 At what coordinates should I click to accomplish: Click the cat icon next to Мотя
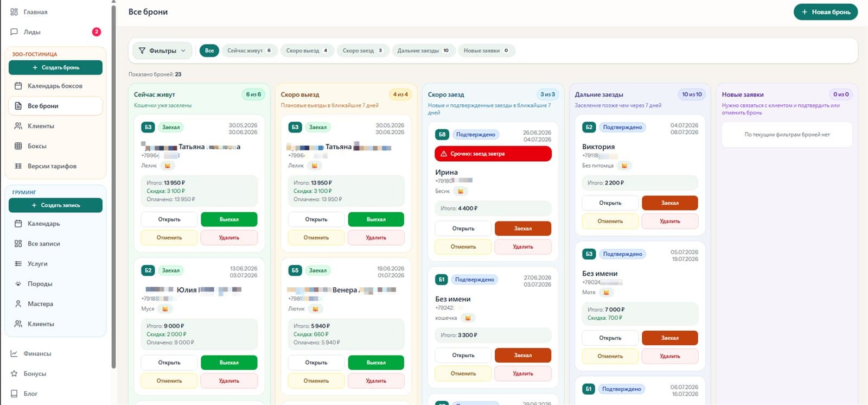point(606,293)
